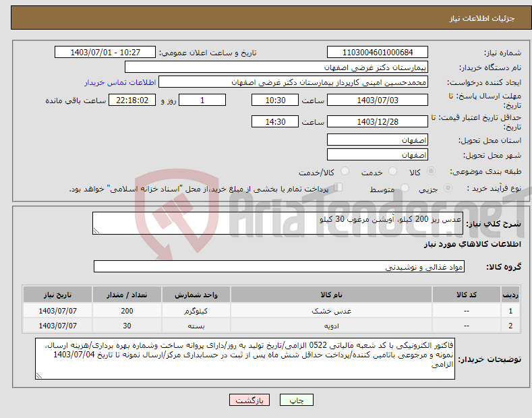Click the remaining days field showing 1

[202, 100]
